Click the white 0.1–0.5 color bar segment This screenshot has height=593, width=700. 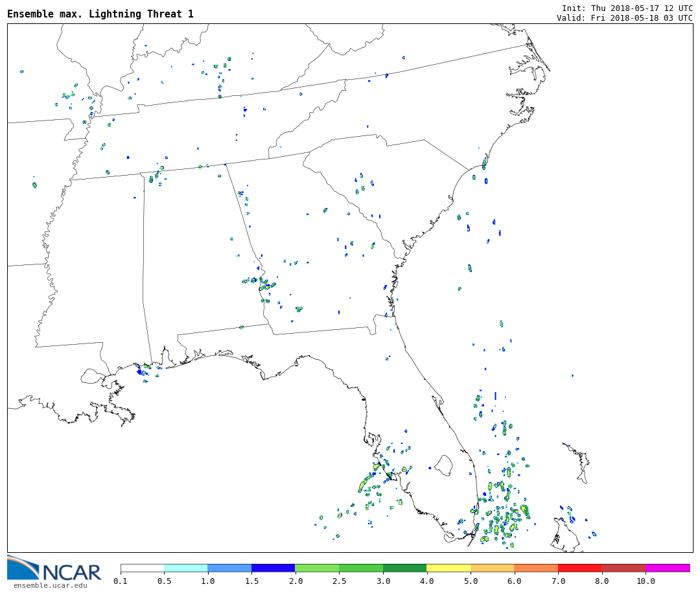(x=143, y=568)
